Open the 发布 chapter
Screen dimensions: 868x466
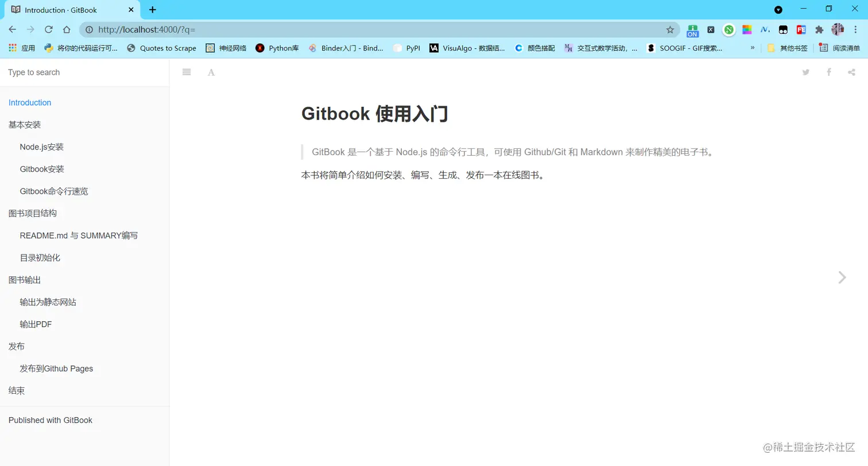click(x=17, y=346)
